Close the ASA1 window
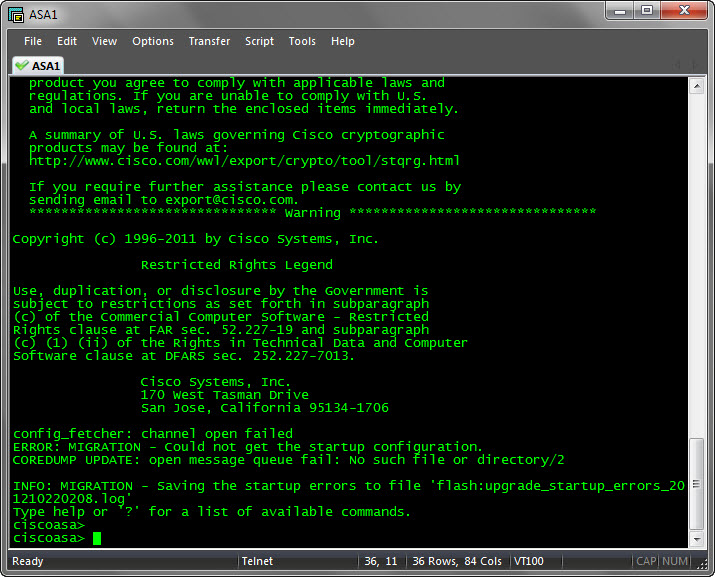715x577 pixels. [684, 11]
